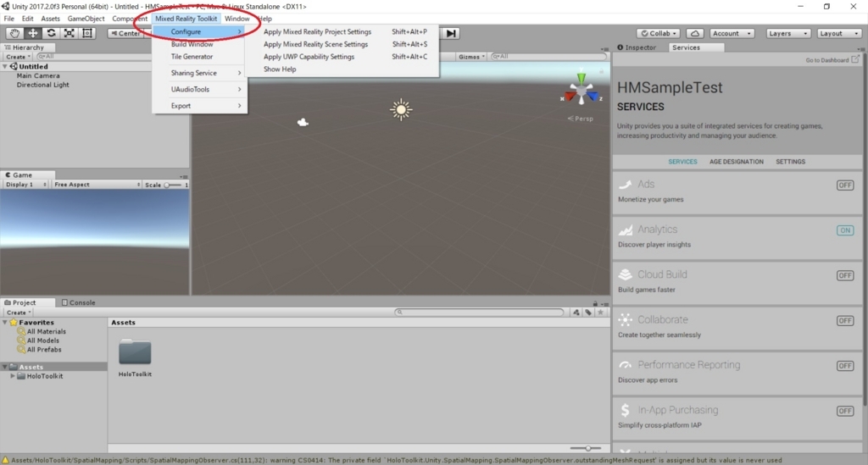Open the Create dropdown in the Hierarchy
This screenshot has width=868, height=465.
click(18, 57)
